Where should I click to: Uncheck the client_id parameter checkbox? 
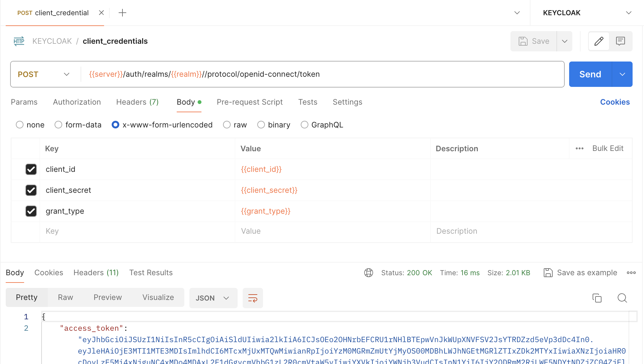tap(31, 169)
